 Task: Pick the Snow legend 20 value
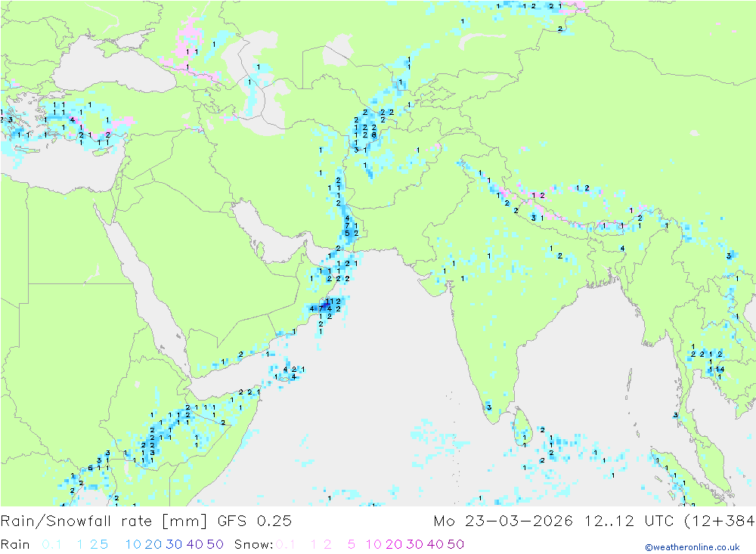(394, 544)
